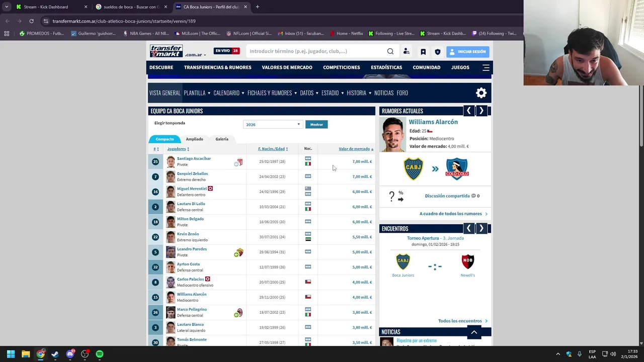The image size is (644, 362).
Task: Switch to 'sueldos de boca' browser tab
Action: [132, 7]
